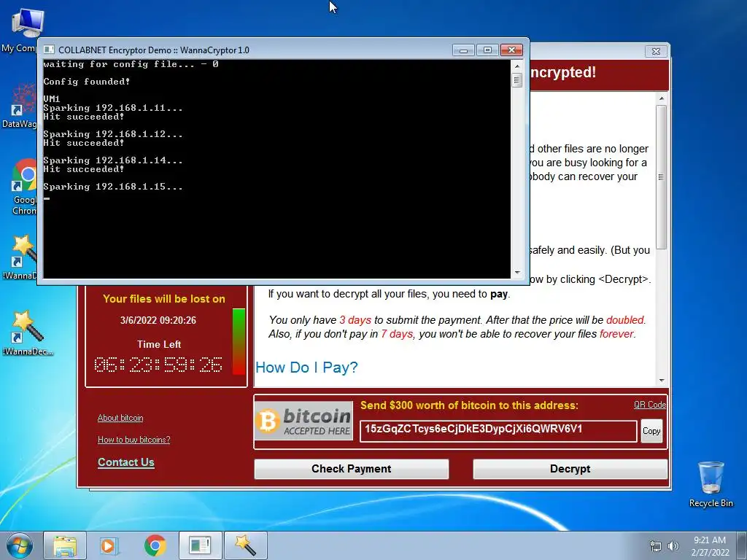Open the Windows Start menu
The image size is (747, 560).
click(x=20, y=545)
